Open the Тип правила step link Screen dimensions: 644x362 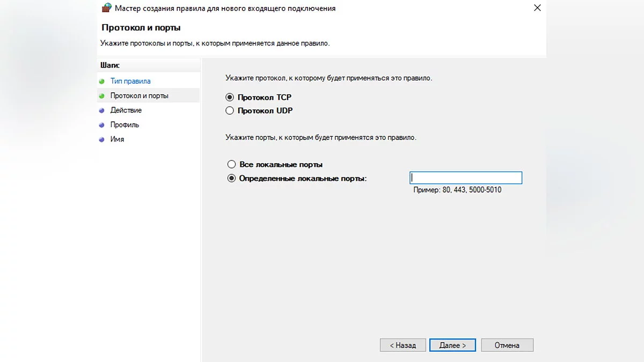click(x=130, y=82)
